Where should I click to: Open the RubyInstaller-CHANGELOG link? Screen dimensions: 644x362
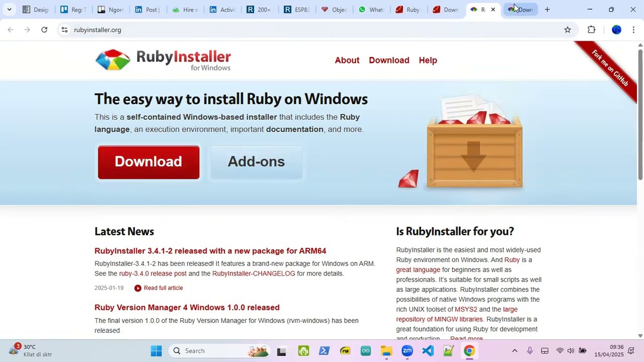pos(254,274)
